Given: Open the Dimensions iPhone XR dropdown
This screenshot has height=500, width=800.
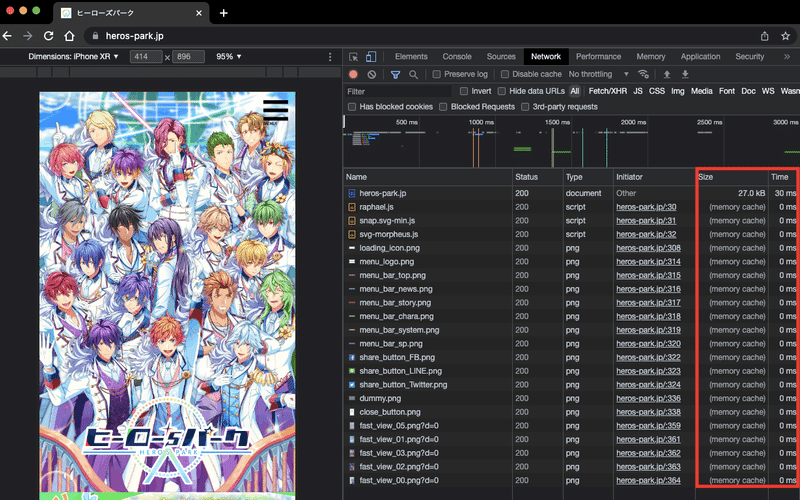Looking at the screenshot, I should pos(73,57).
